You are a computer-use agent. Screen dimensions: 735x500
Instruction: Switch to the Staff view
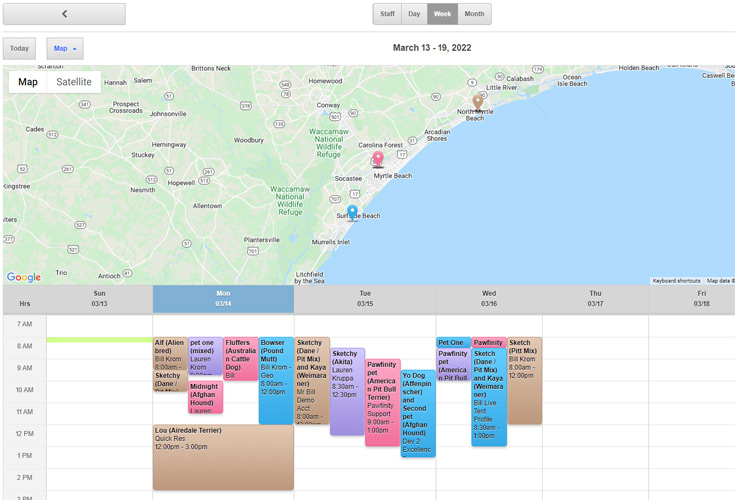coord(387,14)
